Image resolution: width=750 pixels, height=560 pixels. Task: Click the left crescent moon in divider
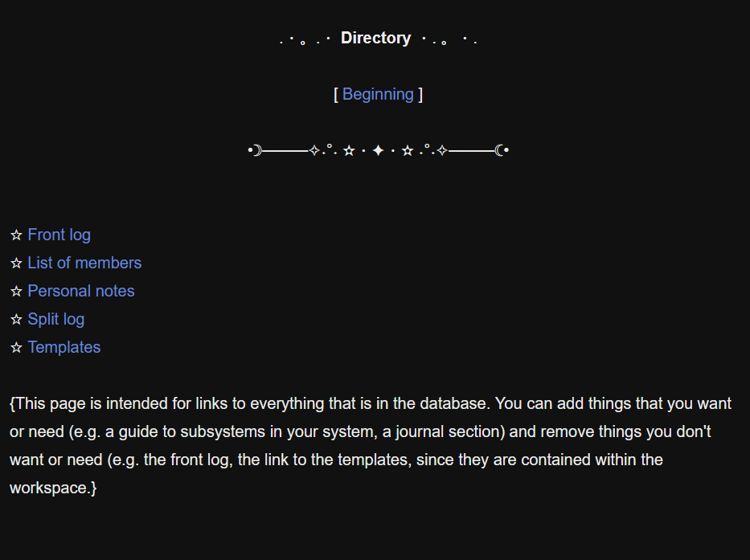pos(256,150)
